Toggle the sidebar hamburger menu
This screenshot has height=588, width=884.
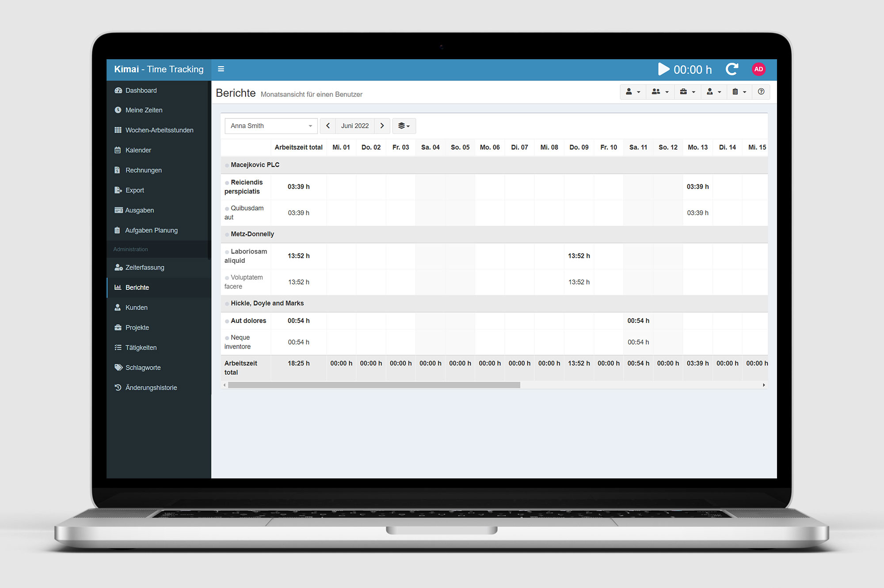tap(221, 69)
